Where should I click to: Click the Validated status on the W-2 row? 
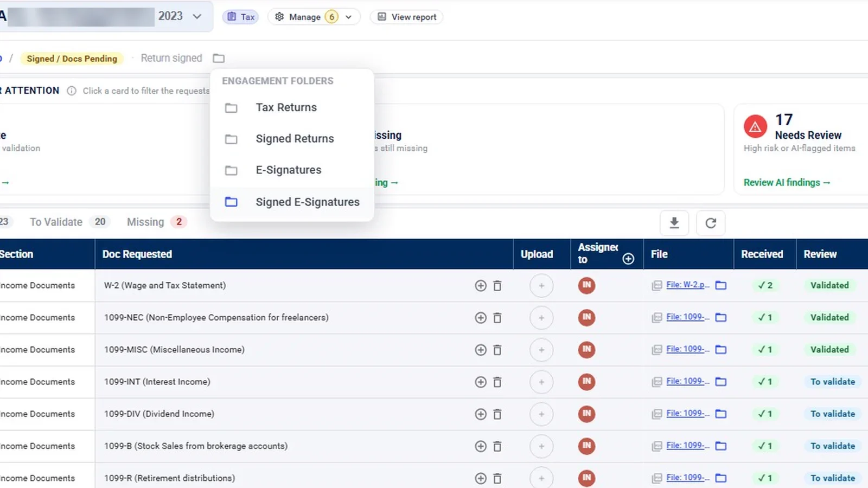coord(829,285)
